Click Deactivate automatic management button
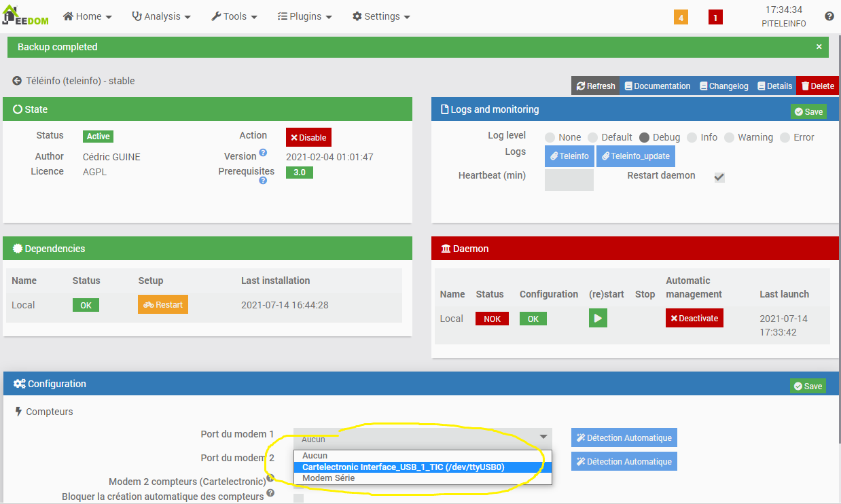Viewport: 841px width, 504px height. 694,318
